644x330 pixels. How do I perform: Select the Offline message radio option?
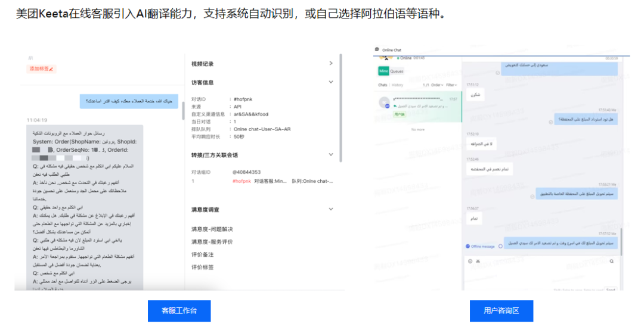[x=467, y=246]
